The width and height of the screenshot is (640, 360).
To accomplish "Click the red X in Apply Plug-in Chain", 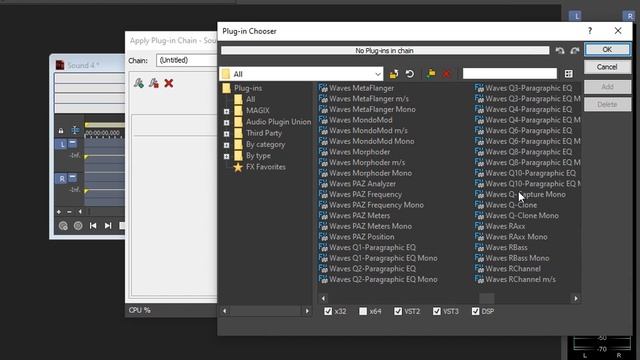I will click(x=169, y=83).
